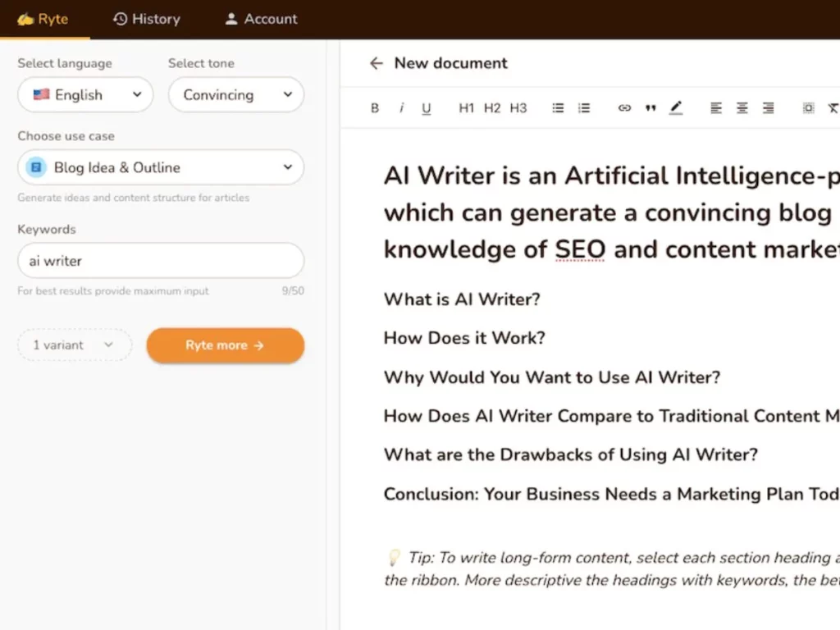Align text to the left
This screenshot has width=840, height=630.
[x=716, y=108]
